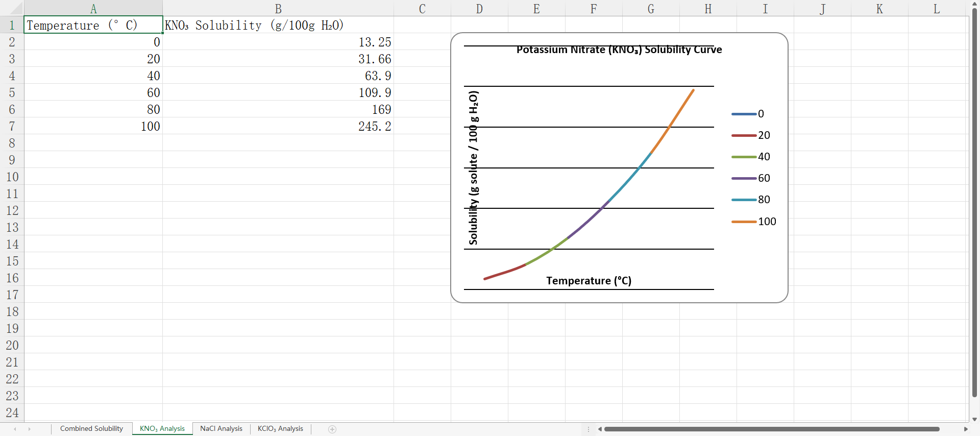This screenshot has width=980, height=436.
Task: Select cell containing 13.25
Action: 278,42
